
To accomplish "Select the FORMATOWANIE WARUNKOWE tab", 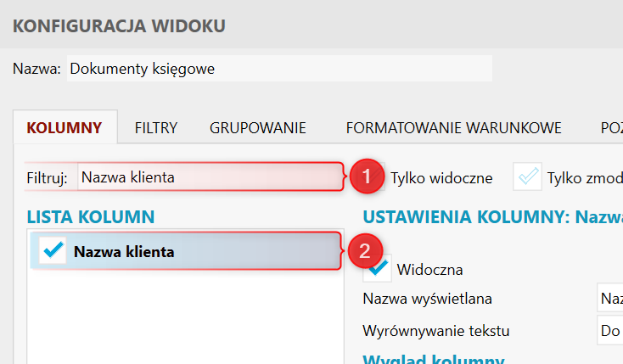I will pos(453,129).
